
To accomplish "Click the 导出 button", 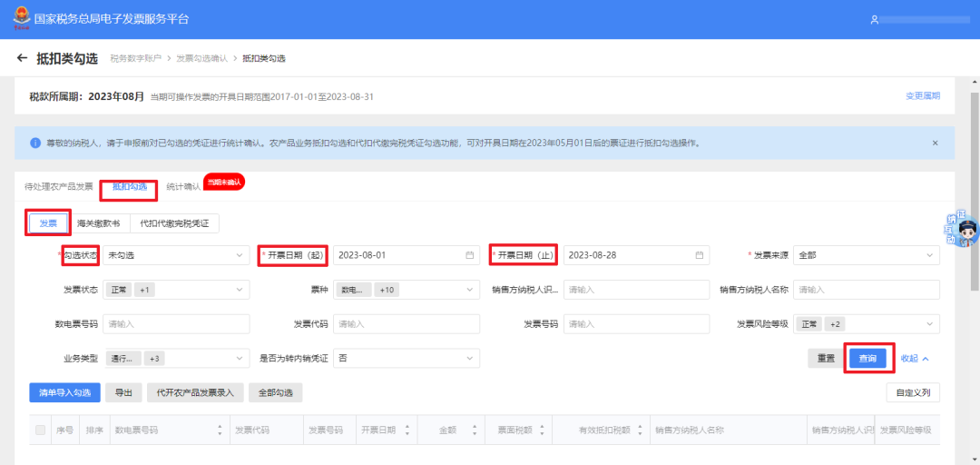I will 123,393.
